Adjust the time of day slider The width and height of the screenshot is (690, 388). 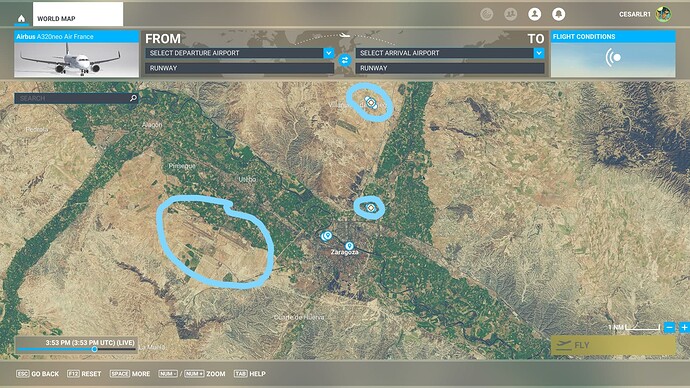pos(94,349)
